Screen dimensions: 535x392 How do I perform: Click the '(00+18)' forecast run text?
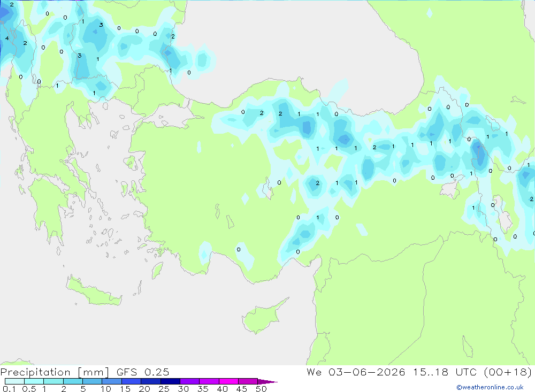pos(508,372)
